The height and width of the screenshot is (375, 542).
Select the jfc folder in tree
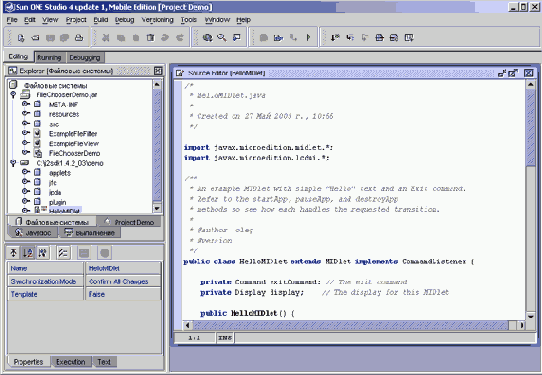[x=53, y=182]
